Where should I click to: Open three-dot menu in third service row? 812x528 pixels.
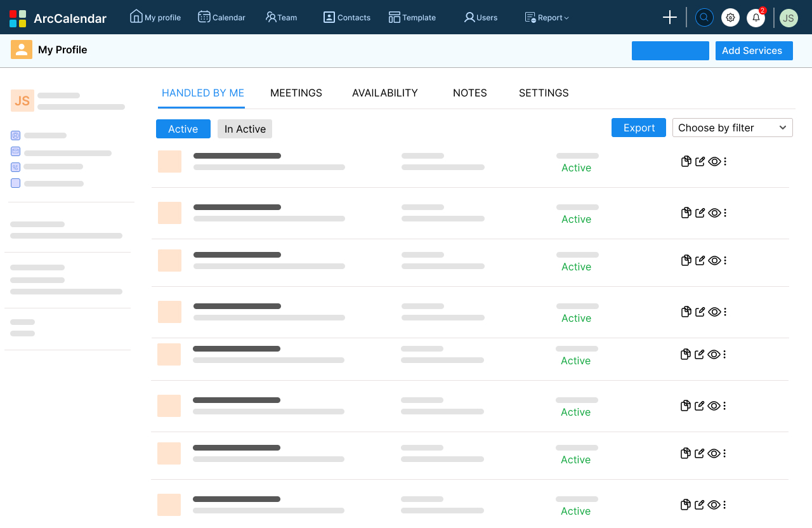(725, 260)
